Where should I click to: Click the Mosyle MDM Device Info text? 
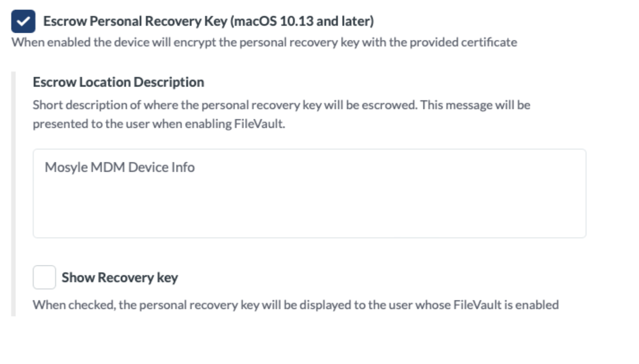119,168
